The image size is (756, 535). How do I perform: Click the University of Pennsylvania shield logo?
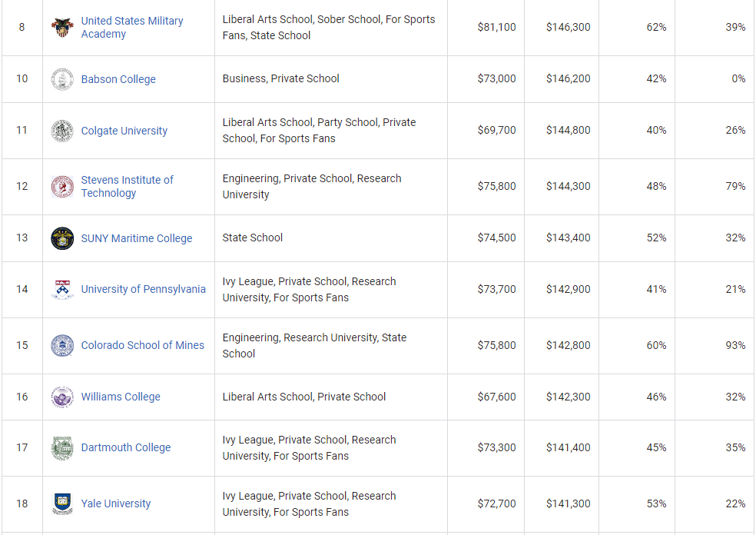click(61, 290)
